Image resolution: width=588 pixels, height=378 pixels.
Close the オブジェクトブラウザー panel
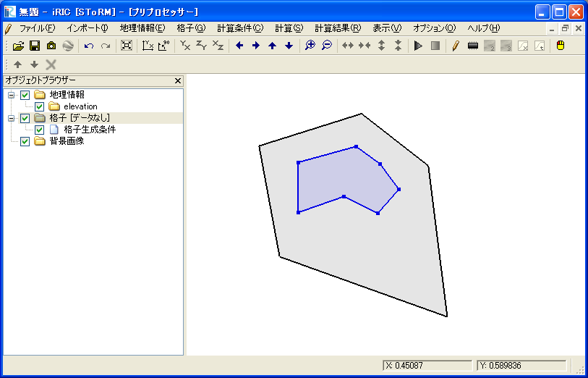tap(178, 80)
